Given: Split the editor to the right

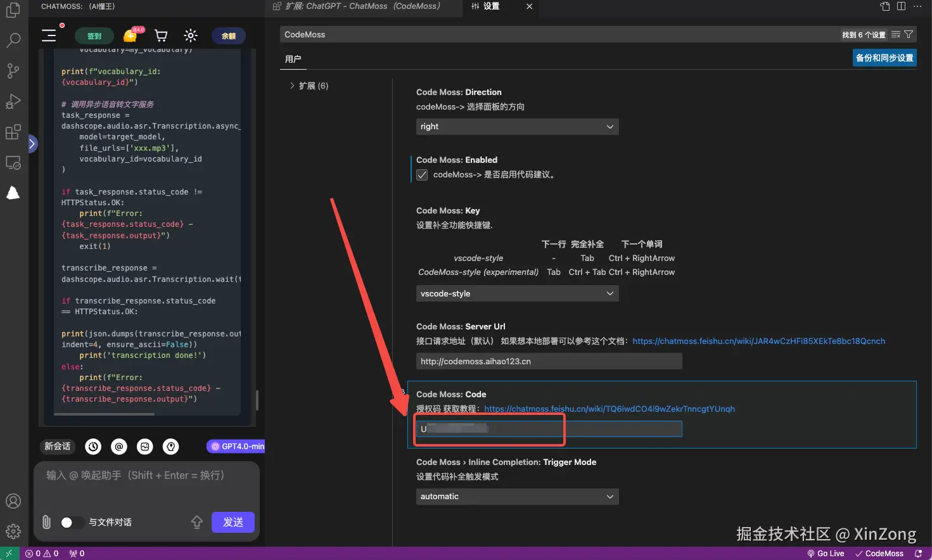Looking at the screenshot, I should pos(901,6).
